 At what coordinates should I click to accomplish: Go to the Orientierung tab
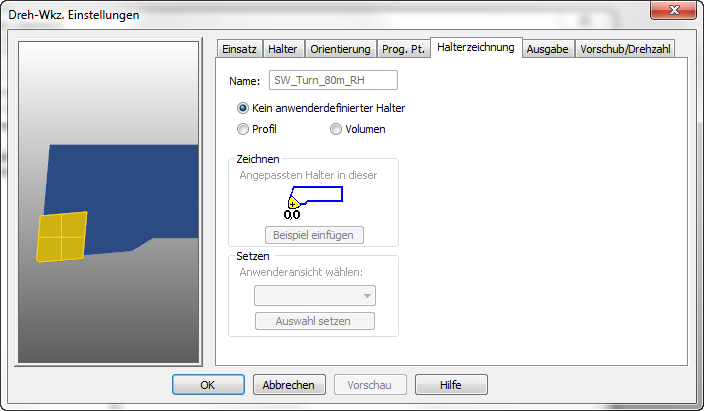[x=340, y=49]
